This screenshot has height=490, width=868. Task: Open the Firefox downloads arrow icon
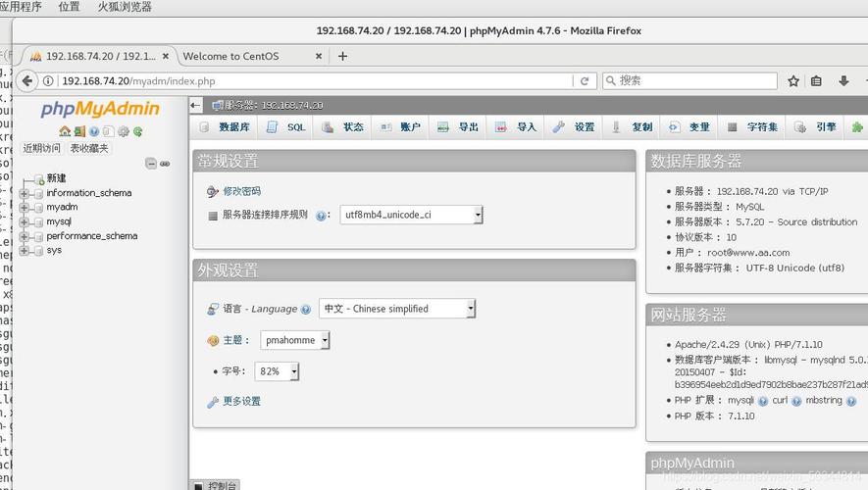point(843,81)
